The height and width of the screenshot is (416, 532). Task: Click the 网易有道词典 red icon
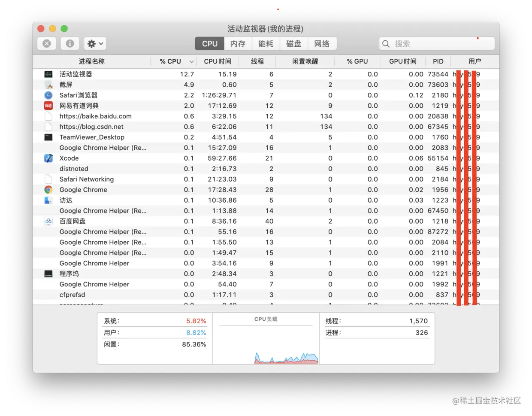pyautogui.click(x=48, y=106)
